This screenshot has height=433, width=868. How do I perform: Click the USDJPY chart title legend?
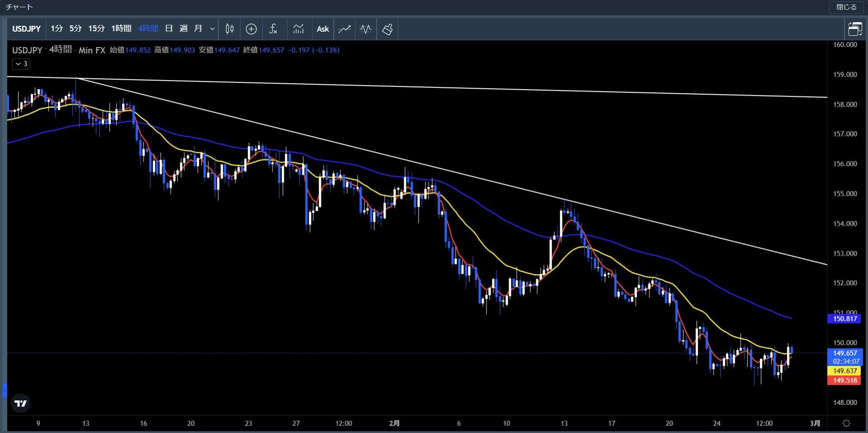(x=27, y=50)
